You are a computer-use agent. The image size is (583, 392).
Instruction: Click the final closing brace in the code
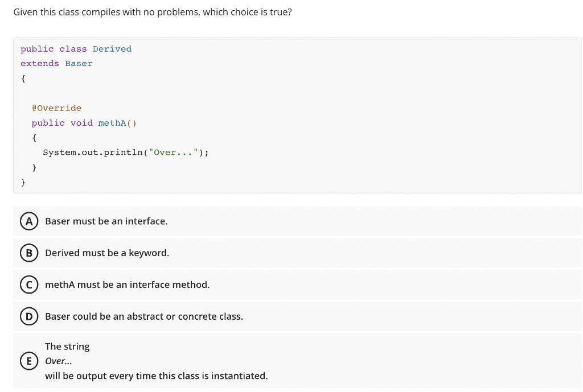23,182
